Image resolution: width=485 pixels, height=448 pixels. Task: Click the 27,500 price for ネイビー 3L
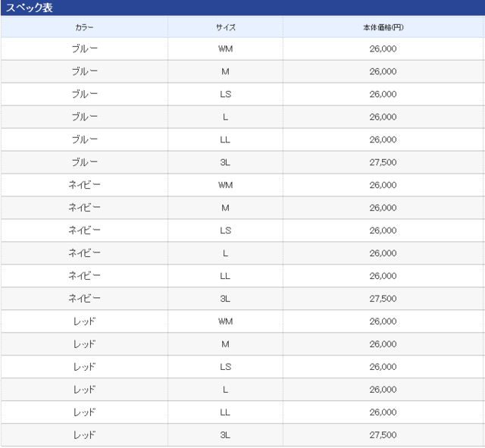[x=383, y=299]
